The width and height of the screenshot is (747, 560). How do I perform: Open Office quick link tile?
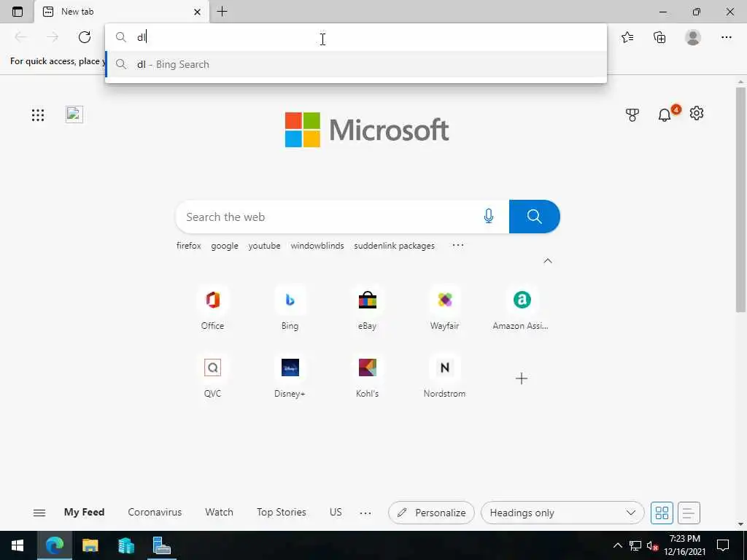[212, 309]
